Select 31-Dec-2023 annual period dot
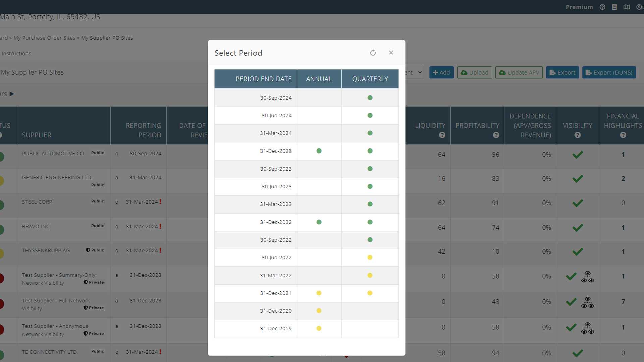This screenshot has width=644, height=362. point(319,151)
